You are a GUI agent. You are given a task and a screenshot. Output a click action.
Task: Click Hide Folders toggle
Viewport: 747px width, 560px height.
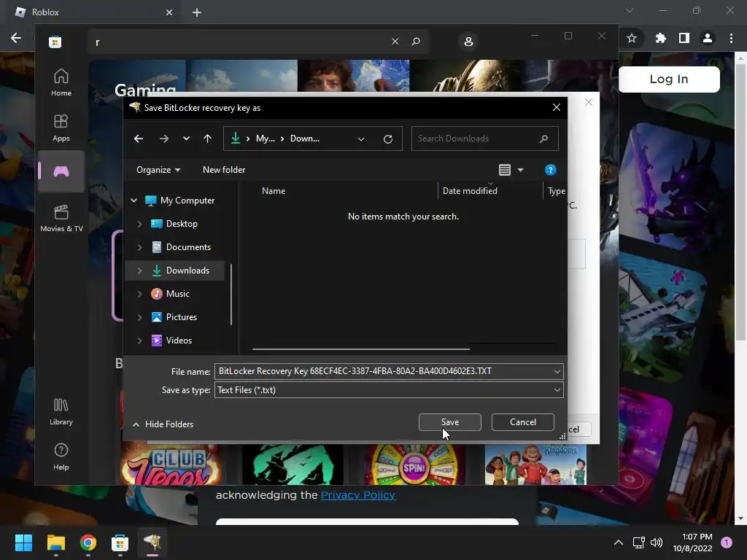coord(163,424)
